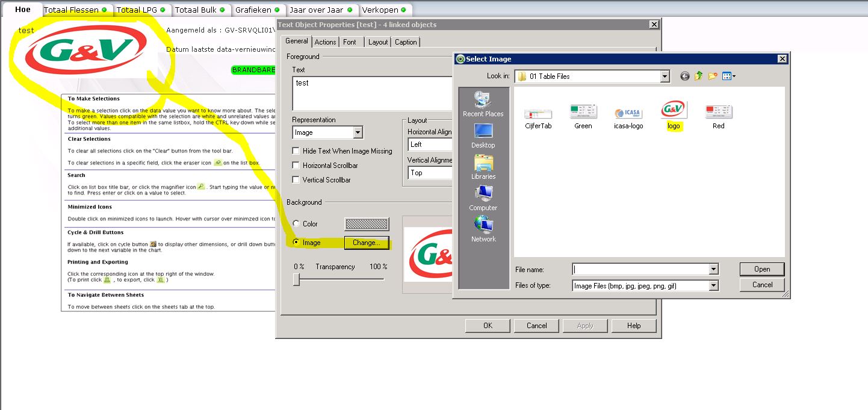The image size is (868, 410).
Task: Click Cancel in Text Object Properties
Action: (x=536, y=326)
